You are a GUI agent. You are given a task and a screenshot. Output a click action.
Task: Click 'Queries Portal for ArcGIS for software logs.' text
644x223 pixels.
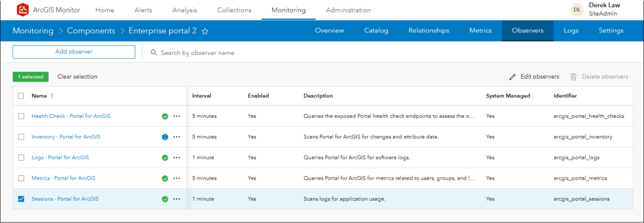[x=357, y=158]
